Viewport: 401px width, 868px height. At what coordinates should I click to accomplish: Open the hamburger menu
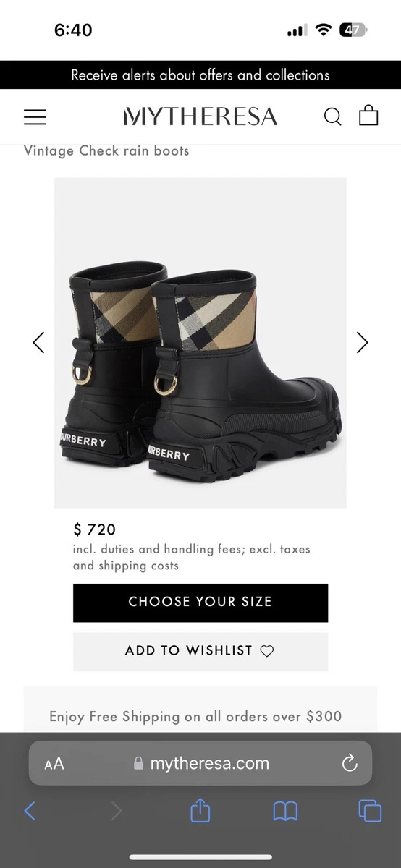tap(35, 116)
